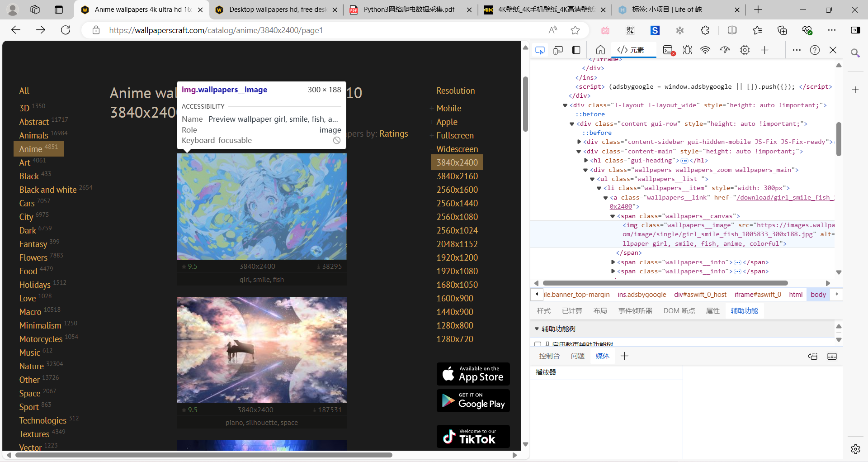Select the 3840x2160 resolution link
The height and width of the screenshot is (462, 868).
(x=457, y=176)
